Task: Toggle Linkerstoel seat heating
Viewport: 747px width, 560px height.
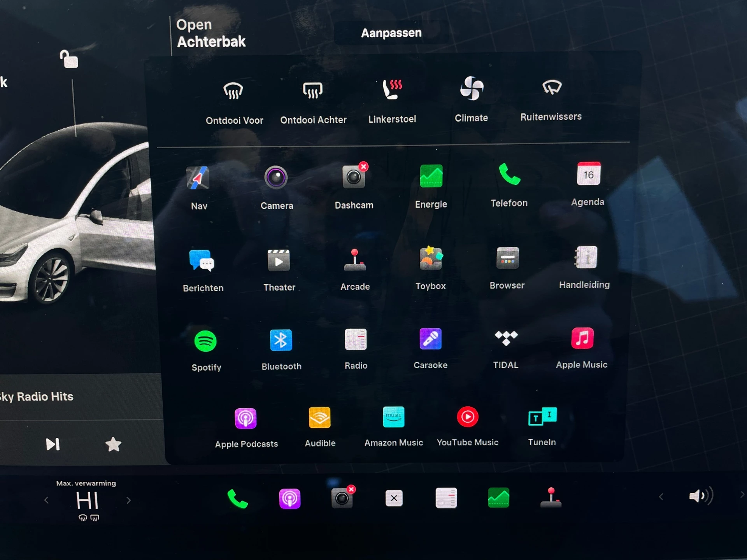Action: point(392,90)
